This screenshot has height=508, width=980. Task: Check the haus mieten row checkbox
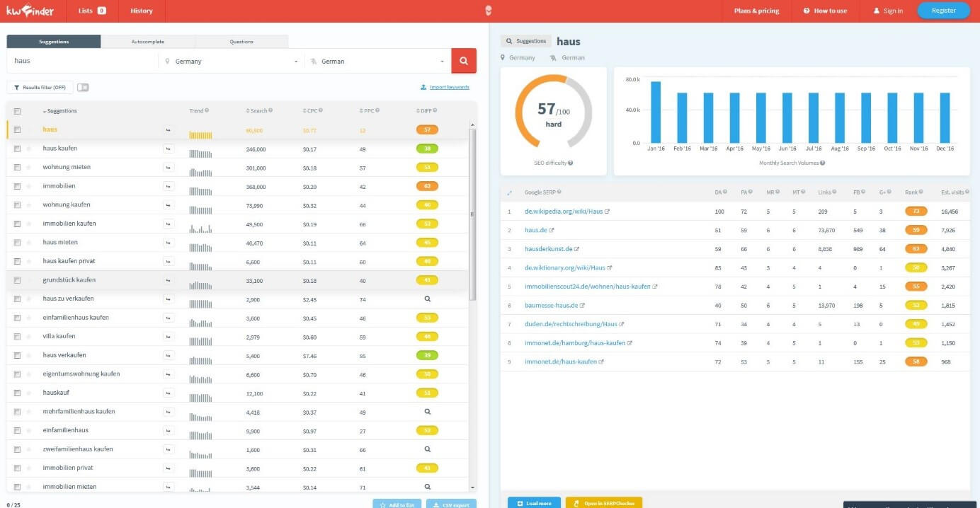coord(18,243)
